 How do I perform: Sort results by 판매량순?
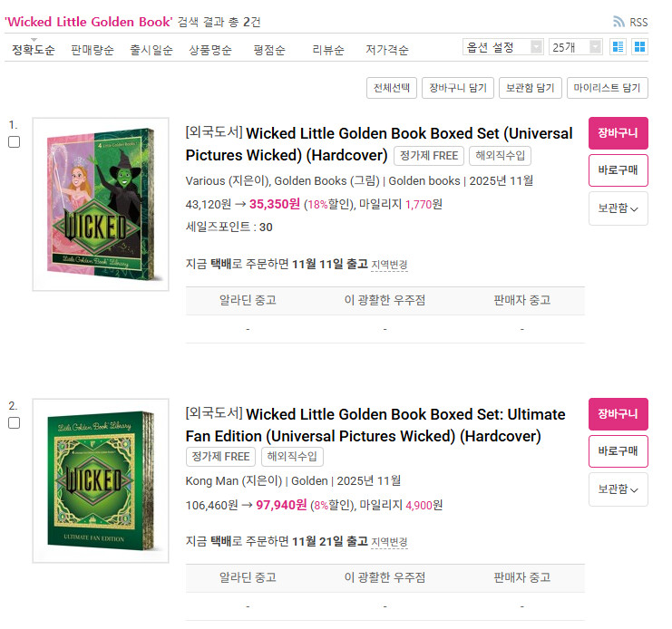pyautogui.click(x=93, y=50)
